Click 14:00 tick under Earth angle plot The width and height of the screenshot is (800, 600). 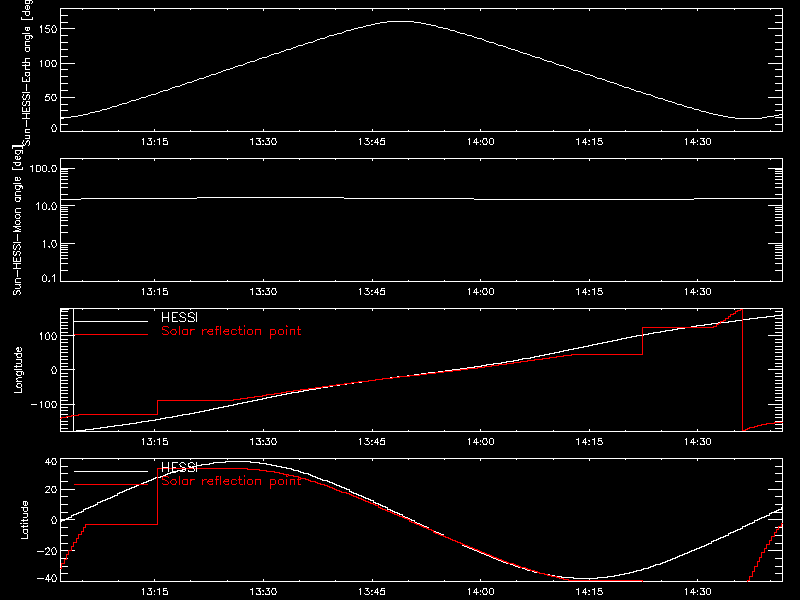[481, 142]
